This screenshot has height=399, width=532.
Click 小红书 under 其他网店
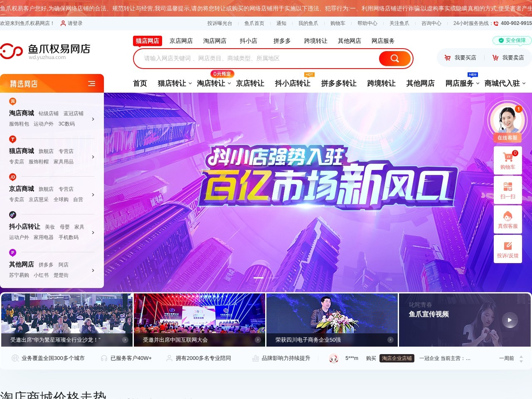pyautogui.click(x=41, y=275)
